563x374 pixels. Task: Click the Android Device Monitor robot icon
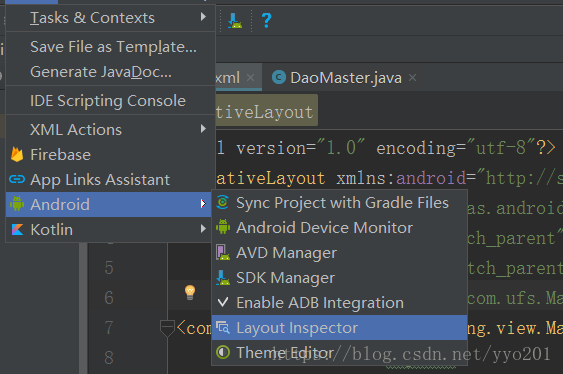(223, 227)
